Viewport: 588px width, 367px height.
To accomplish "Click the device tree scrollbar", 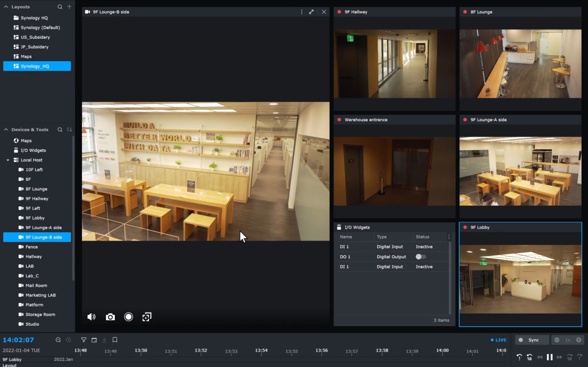I will coord(73,208).
